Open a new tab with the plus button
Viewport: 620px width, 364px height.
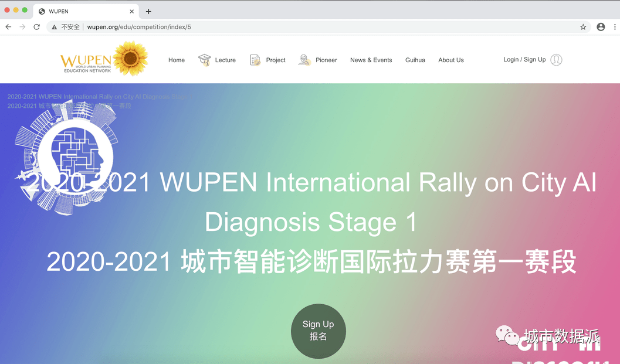[148, 11]
